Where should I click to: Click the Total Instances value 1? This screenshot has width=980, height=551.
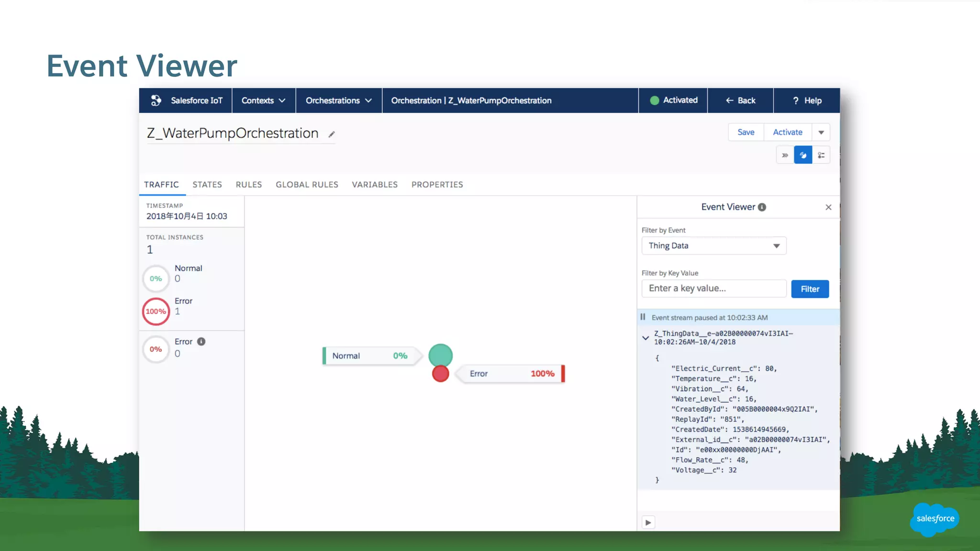[150, 250]
